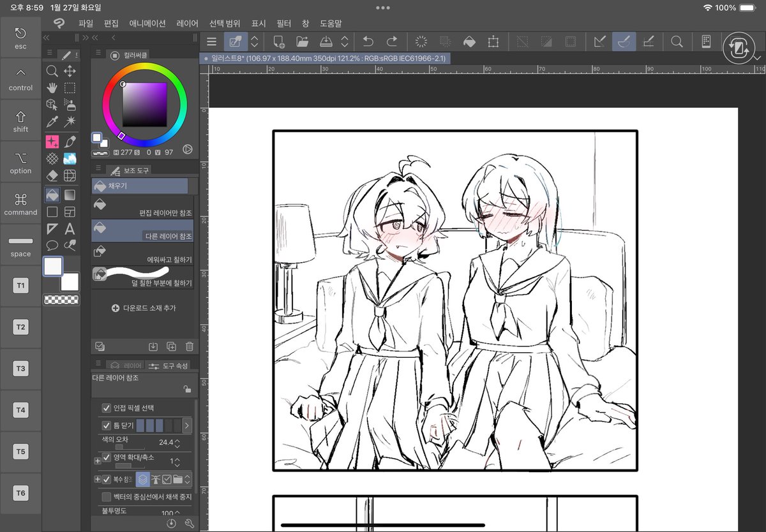
Task: Click the Redo arrow in command bar
Action: (392, 41)
